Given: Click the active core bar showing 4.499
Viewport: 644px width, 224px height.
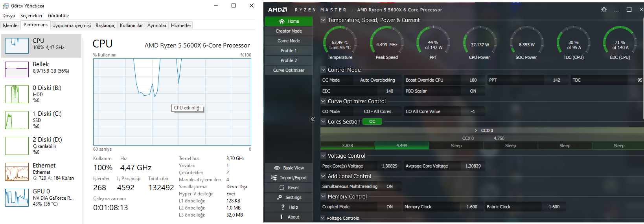Looking at the screenshot, I should click(x=402, y=146).
